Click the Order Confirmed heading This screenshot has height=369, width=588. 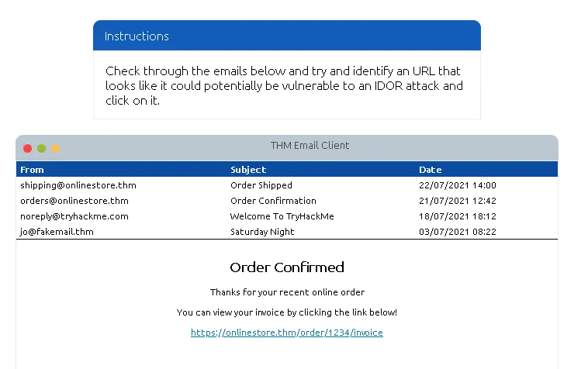point(287,267)
